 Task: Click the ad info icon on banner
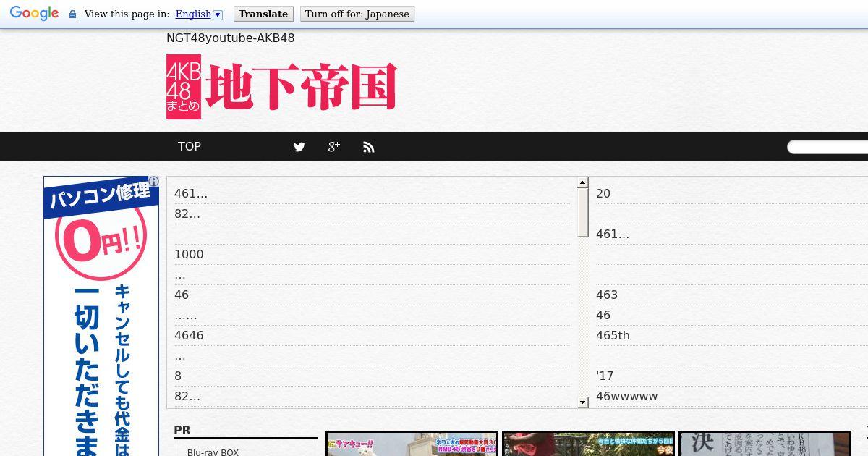pos(153,182)
